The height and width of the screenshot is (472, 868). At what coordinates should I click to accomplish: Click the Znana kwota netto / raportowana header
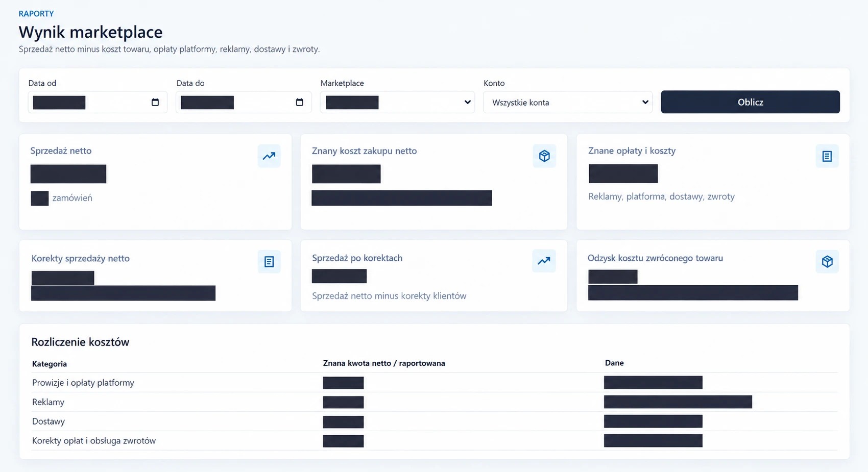384,363
